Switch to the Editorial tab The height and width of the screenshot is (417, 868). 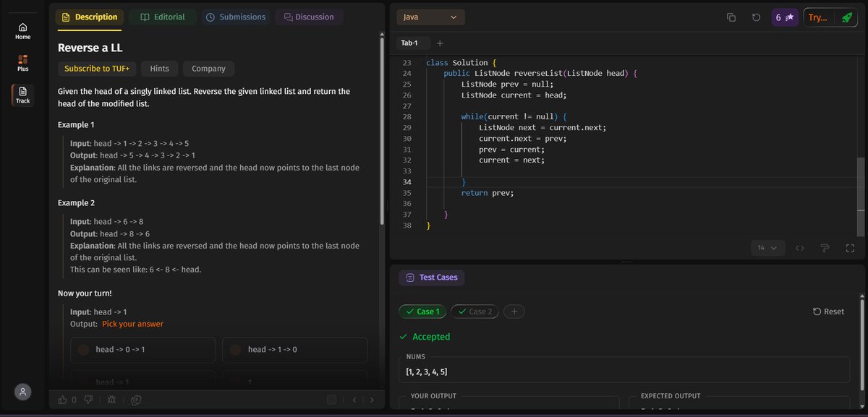163,17
